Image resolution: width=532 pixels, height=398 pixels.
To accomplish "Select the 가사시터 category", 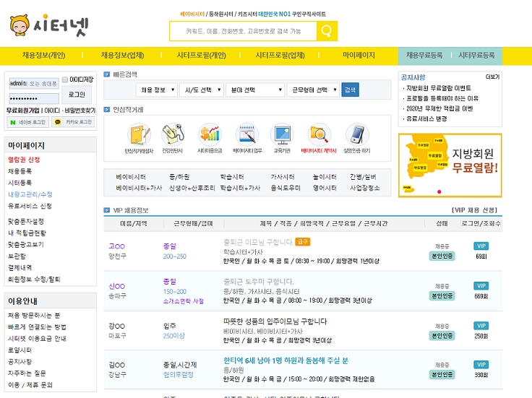I will 283,177.
